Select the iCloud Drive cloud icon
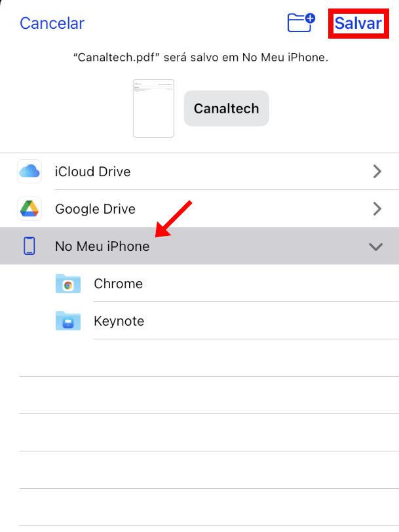Viewport: 399px width, 532px height. [x=29, y=172]
